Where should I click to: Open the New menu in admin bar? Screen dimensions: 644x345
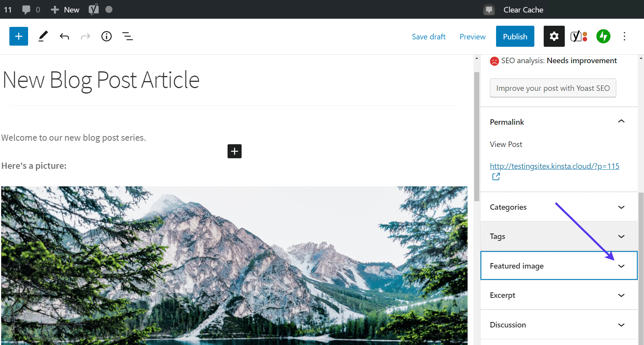(x=65, y=10)
